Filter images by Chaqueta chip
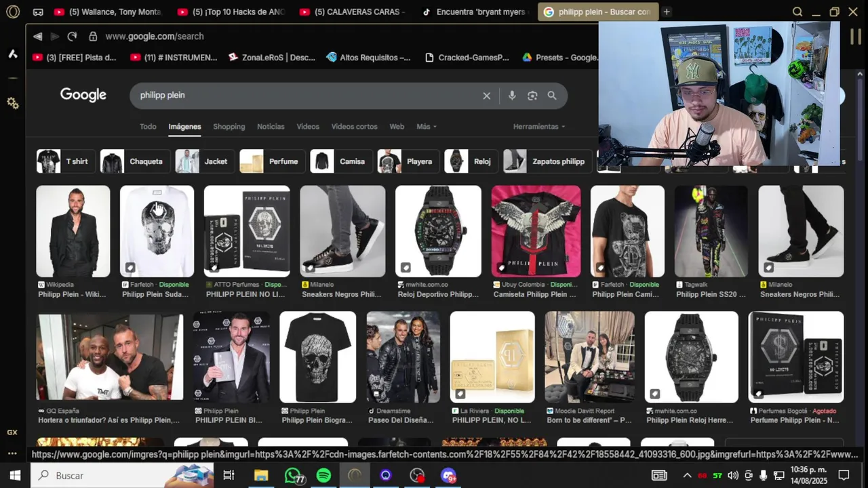868x488 pixels. 134,161
